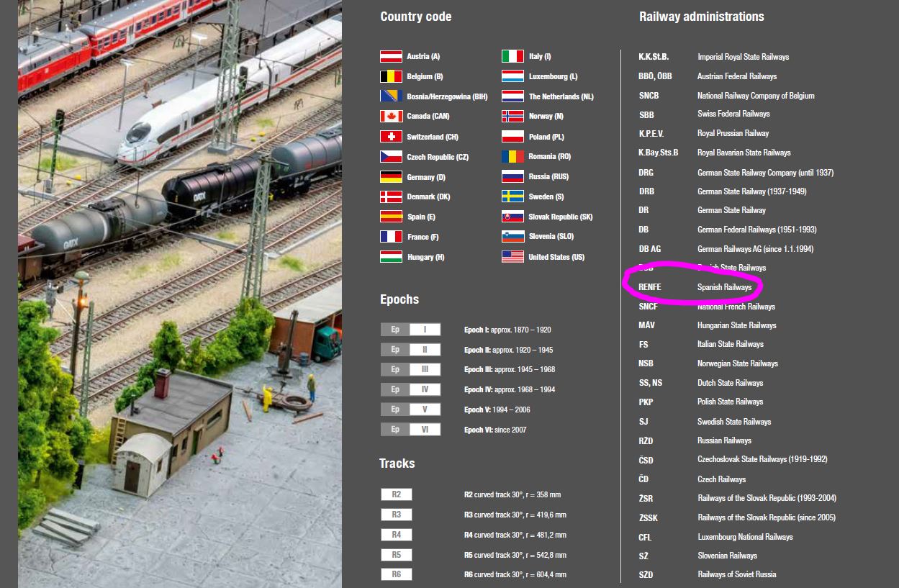Click 'Swedish State Railways' text
This screenshot has width=899, height=588.
[x=734, y=422]
